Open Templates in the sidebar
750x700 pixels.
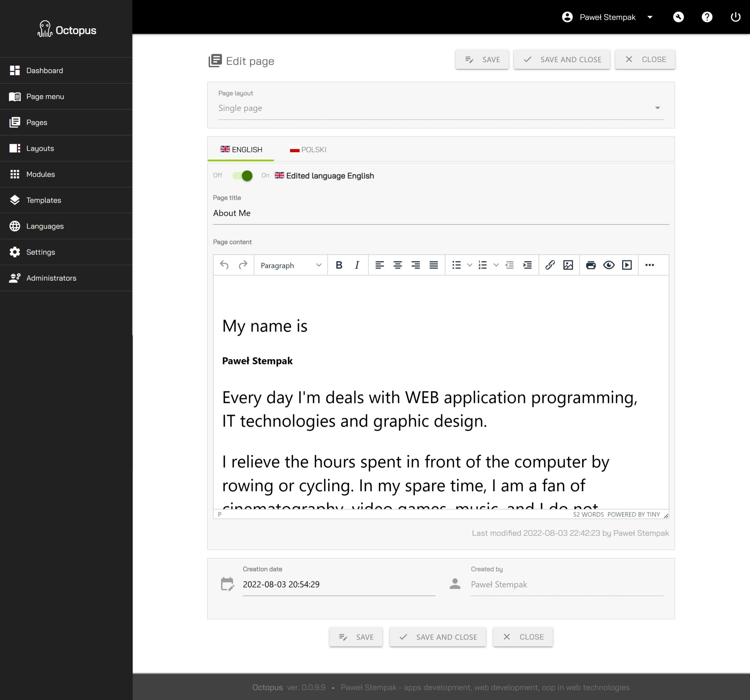(x=66, y=200)
